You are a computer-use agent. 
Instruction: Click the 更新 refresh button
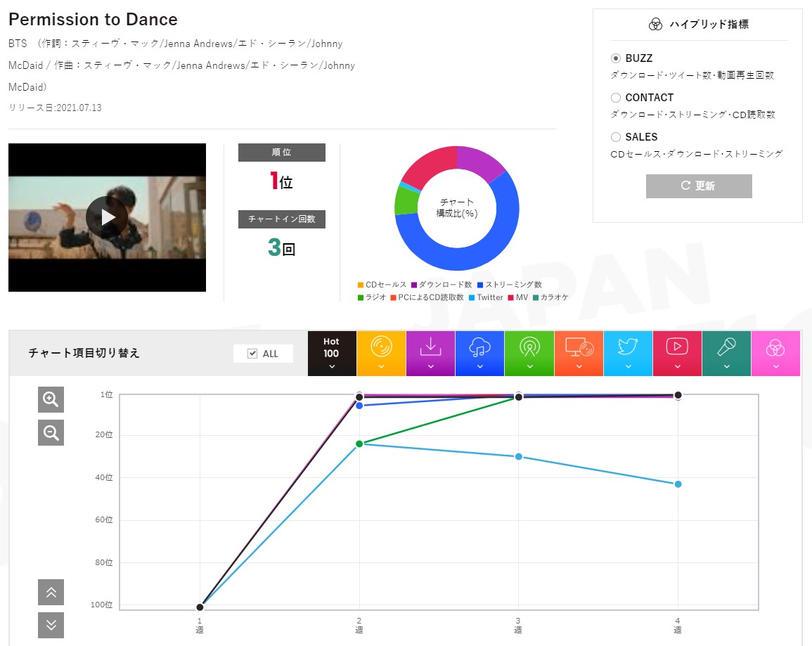coord(699,186)
